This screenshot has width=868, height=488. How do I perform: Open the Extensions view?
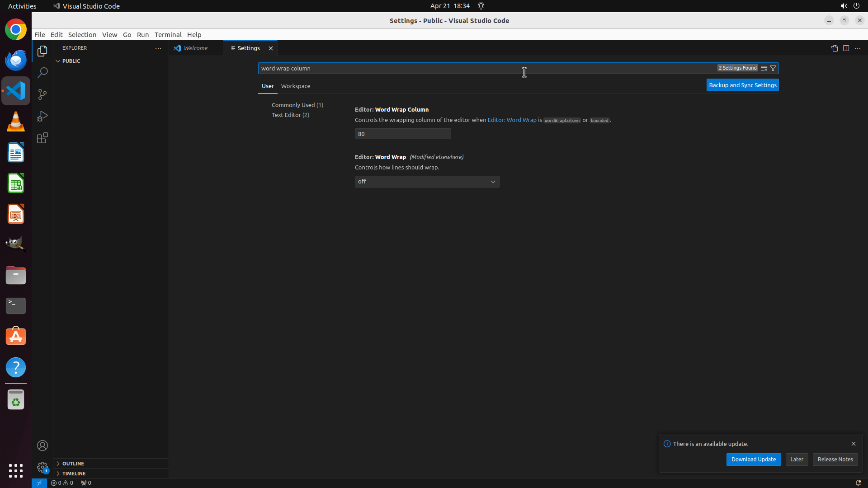pos(42,138)
